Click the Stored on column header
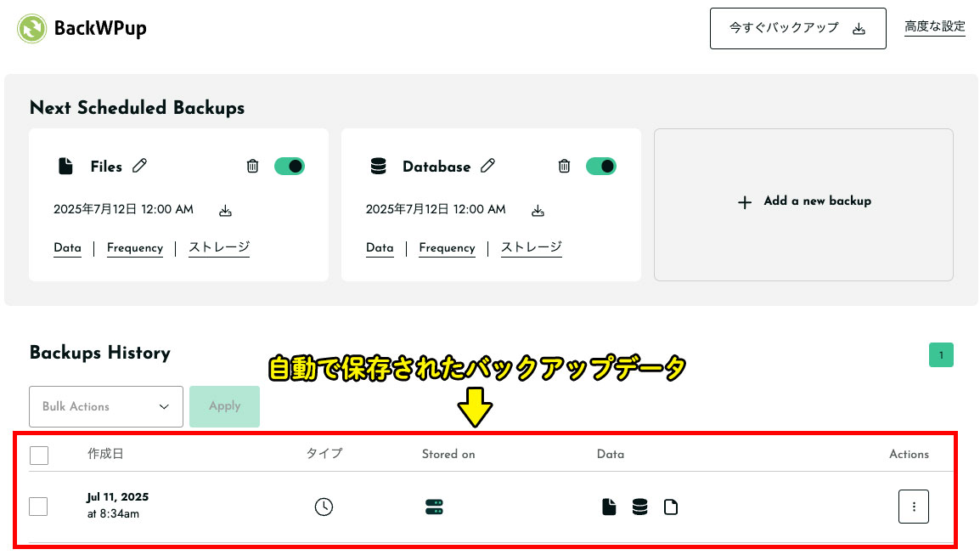The height and width of the screenshot is (555, 980). (448, 454)
